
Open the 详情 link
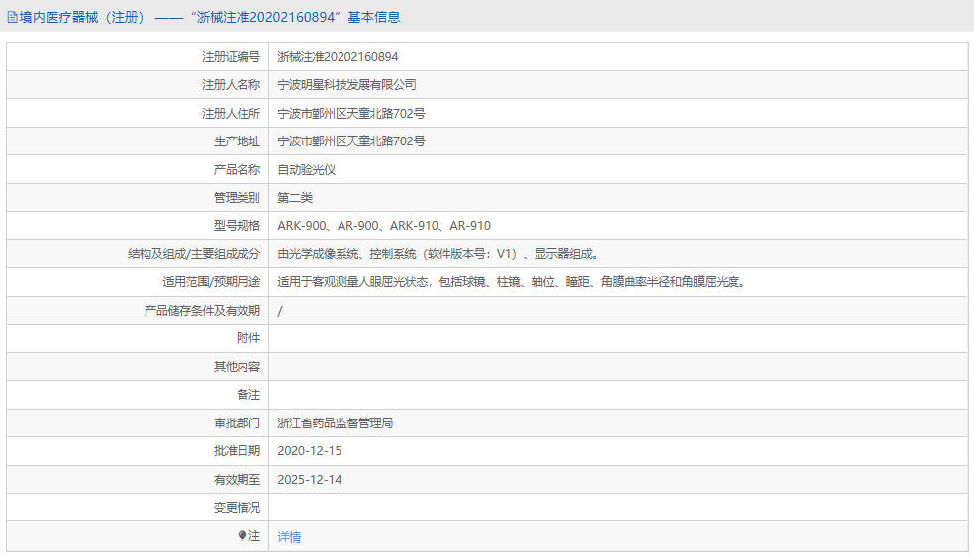click(289, 537)
